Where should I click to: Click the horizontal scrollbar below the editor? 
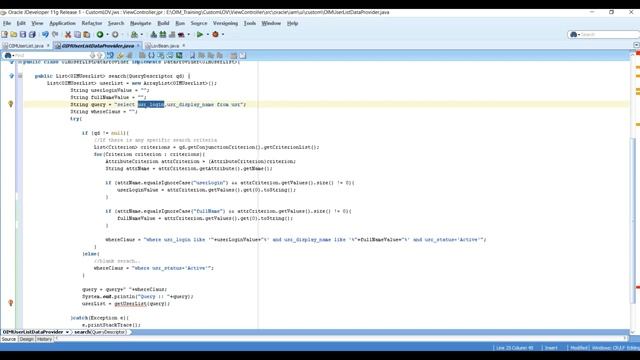pyautogui.click(x=341, y=338)
